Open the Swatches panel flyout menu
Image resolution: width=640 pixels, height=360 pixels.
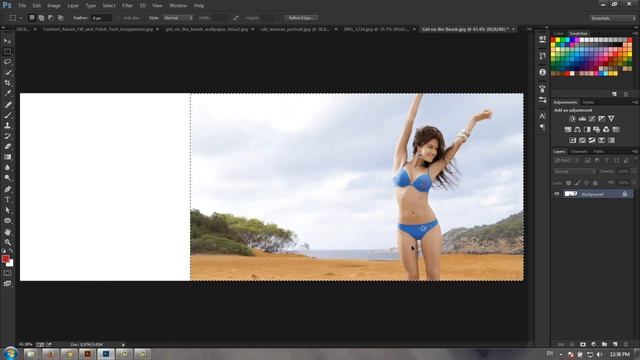[635, 33]
